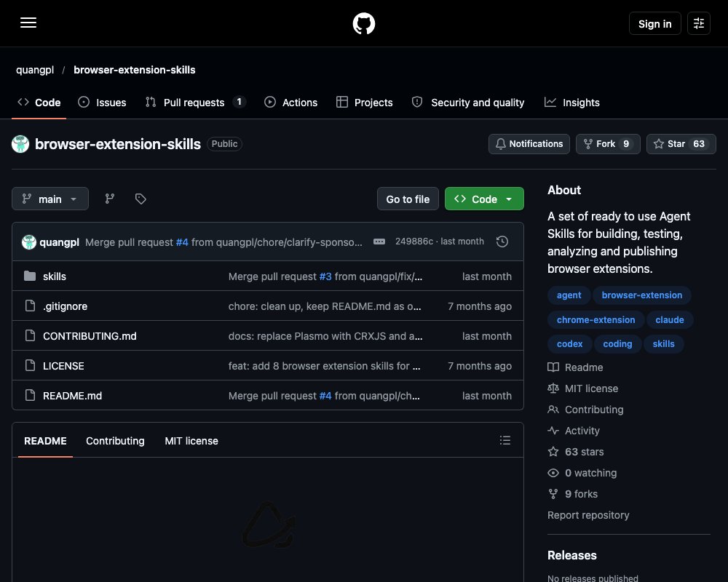
Task: Click the Releases heading link
Action: click(x=572, y=555)
